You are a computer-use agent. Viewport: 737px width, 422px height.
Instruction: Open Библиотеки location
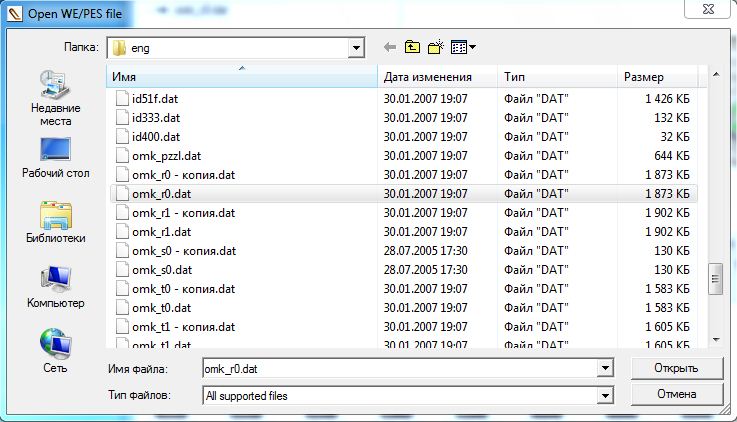55,223
